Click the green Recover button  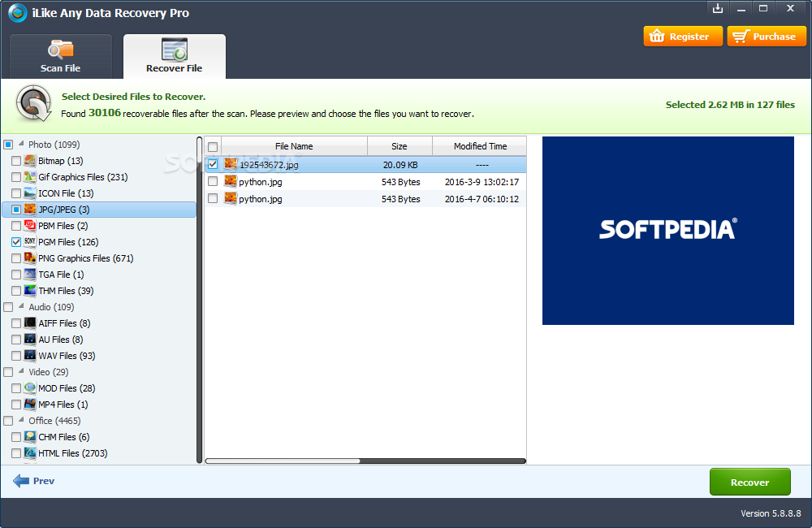click(749, 482)
